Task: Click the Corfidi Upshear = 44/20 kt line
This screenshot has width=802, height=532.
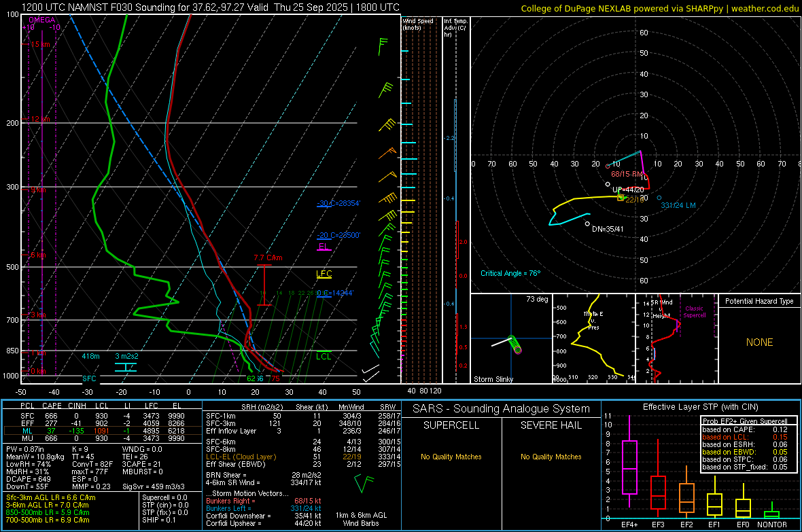Action: coord(264,523)
